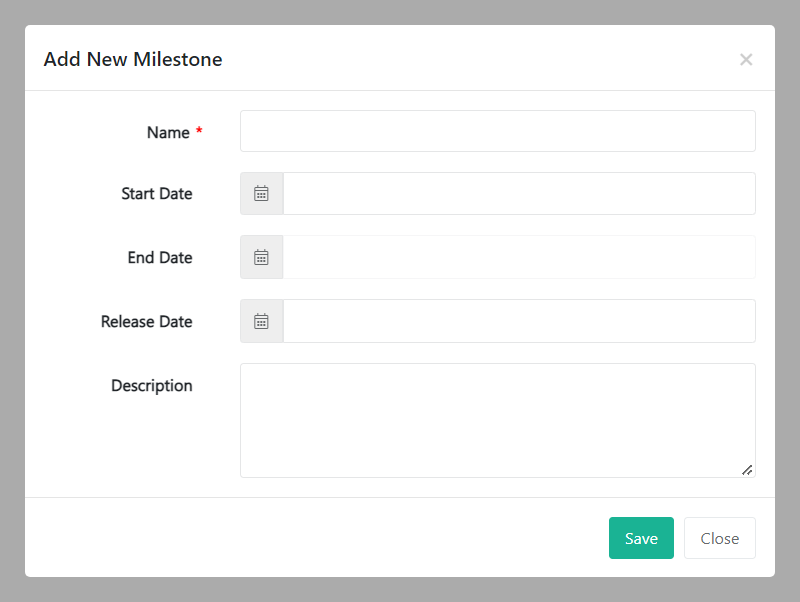Click the resize grip on Description box
This screenshot has height=602, width=800.
747,469
